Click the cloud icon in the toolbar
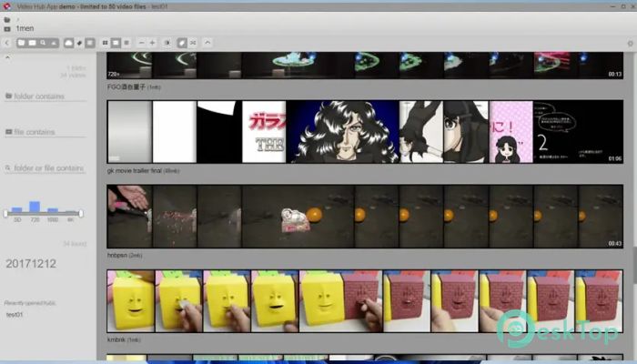Image resolution: width=637 pixels, height=364 pixels. click(x=68, y=43)
